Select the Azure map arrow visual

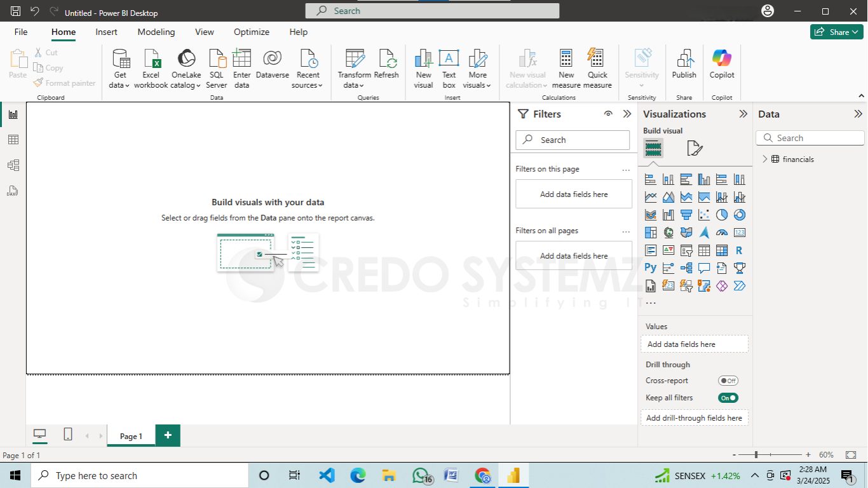click(x=704, y=233)
